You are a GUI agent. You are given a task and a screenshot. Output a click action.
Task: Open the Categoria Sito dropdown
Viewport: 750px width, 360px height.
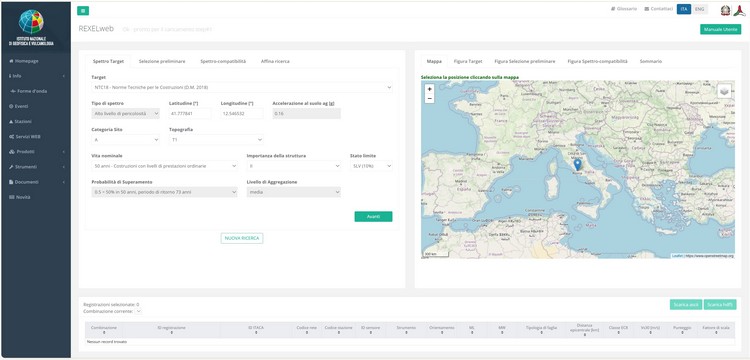[125, 140]
